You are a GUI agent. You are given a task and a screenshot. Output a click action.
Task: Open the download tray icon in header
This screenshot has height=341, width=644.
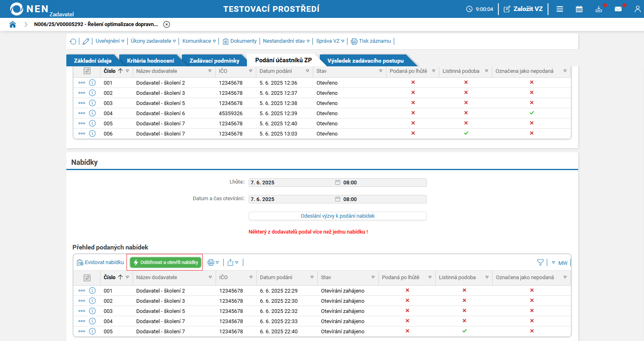pyautogui.click(x=599, y=9)
